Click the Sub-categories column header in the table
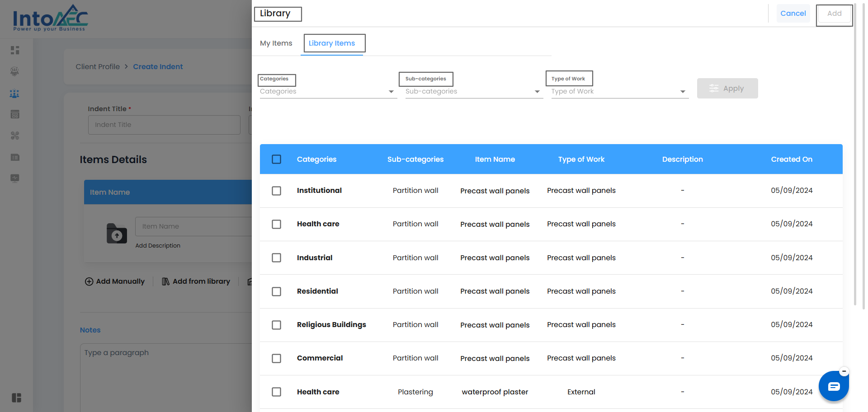868x412 pixels. (415, 159)
